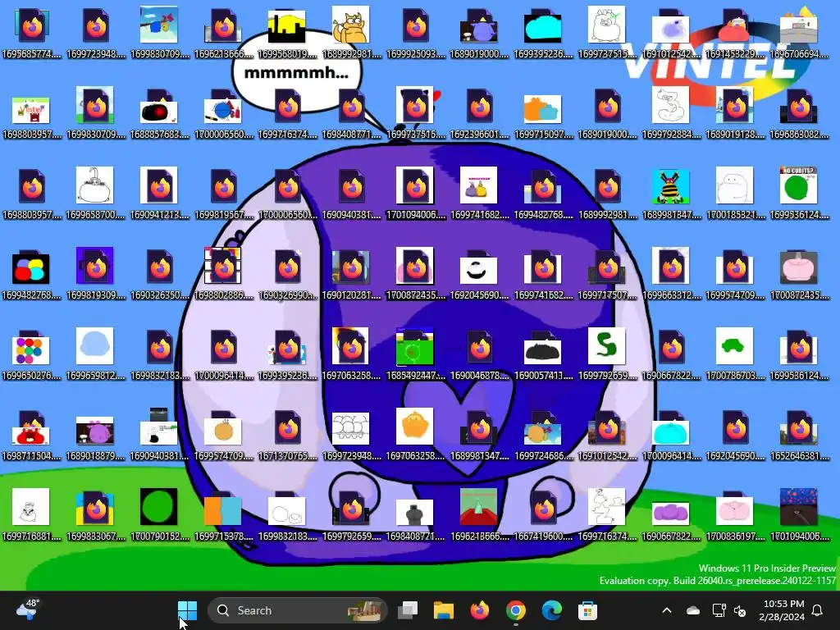Select desktop file 1690046878

479,354
